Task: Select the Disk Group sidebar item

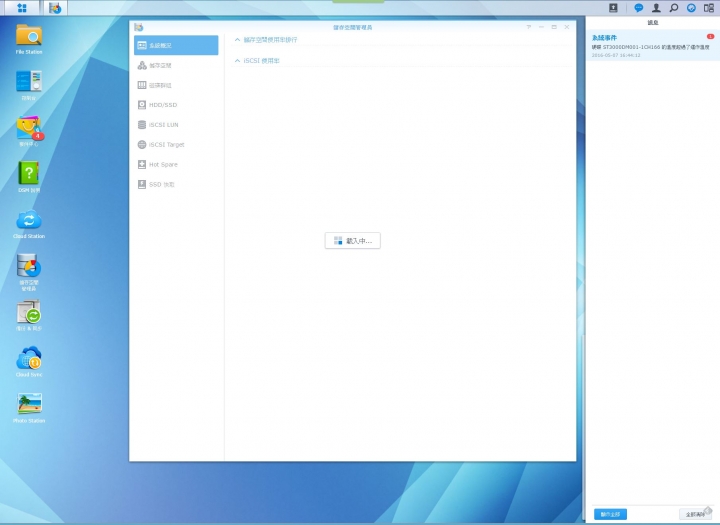Action: coord(176,85)
